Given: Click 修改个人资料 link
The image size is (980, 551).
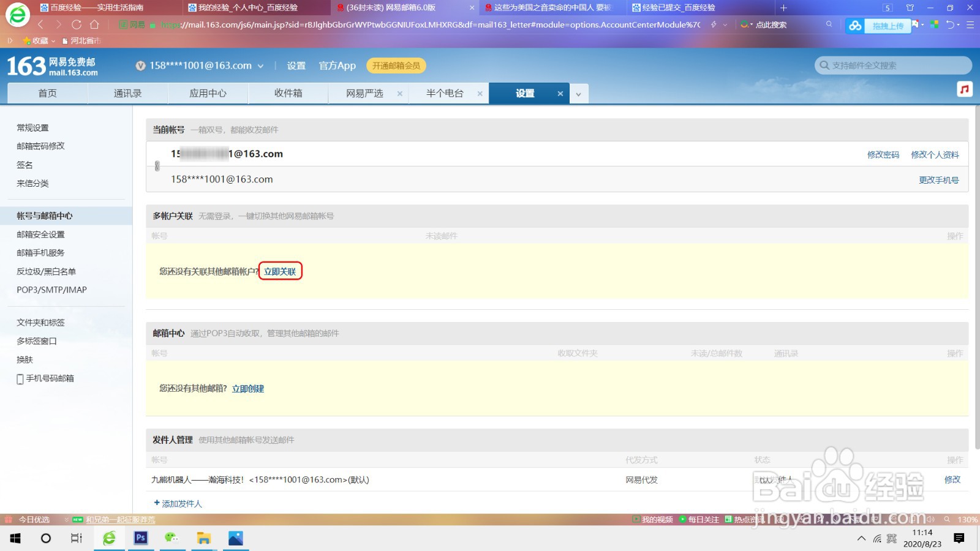Looking at the screenshot, I should click(935, 155).
